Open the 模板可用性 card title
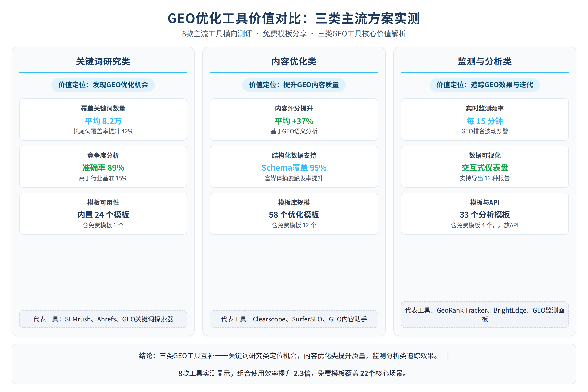Screen dimensions: 588x392 (103, 203)
